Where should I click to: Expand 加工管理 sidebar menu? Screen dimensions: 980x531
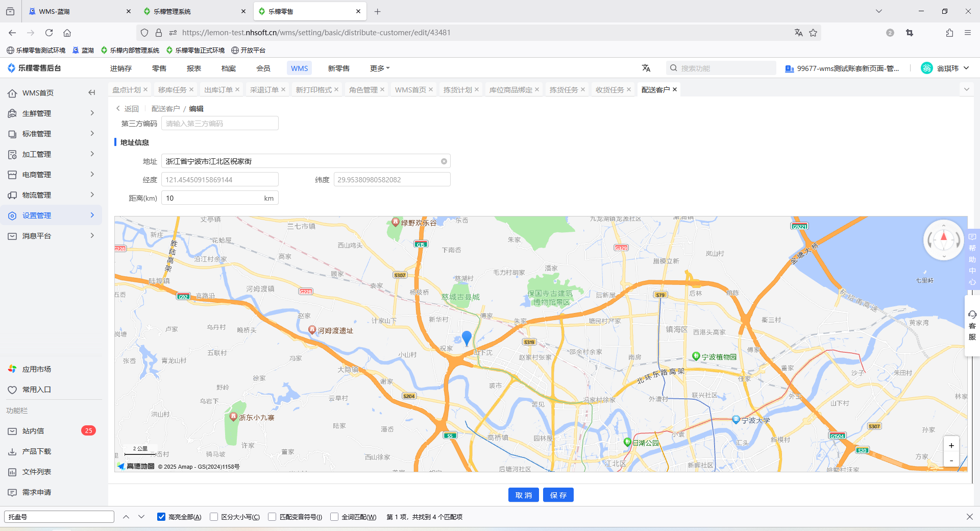point(51,154)
